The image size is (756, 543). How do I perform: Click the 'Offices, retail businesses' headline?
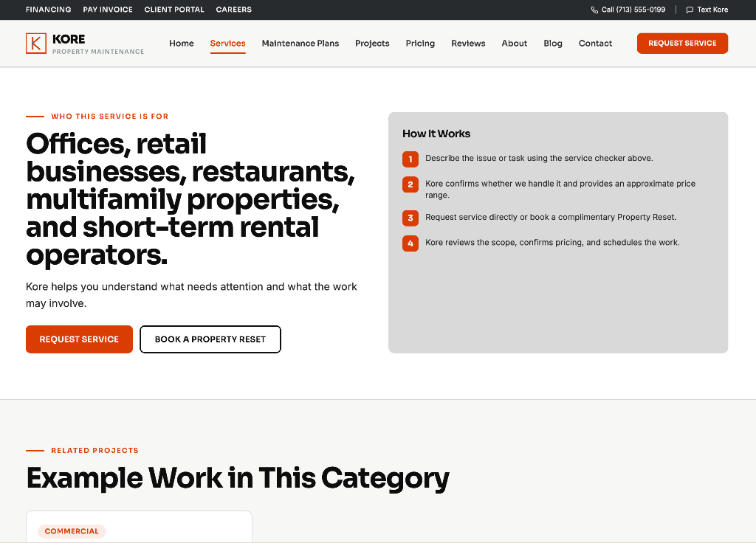coord(190,199)
